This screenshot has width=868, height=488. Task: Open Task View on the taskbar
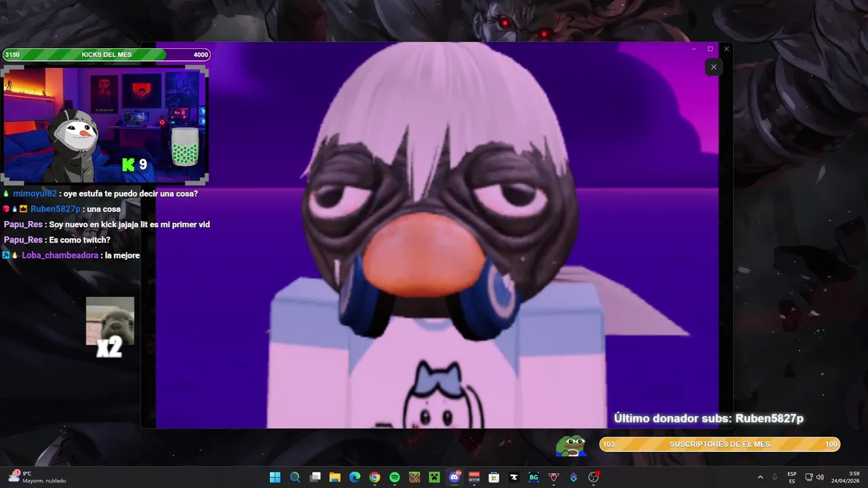(x=315, y=477)
